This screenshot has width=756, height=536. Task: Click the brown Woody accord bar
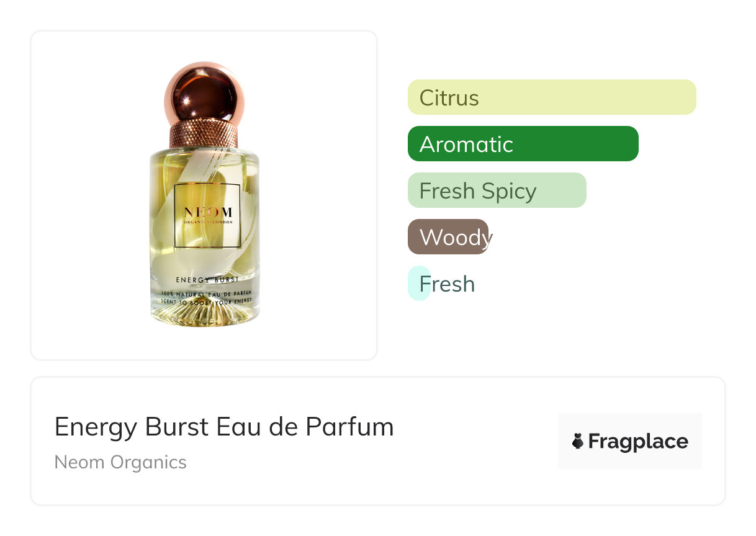(x=448, y=237)
